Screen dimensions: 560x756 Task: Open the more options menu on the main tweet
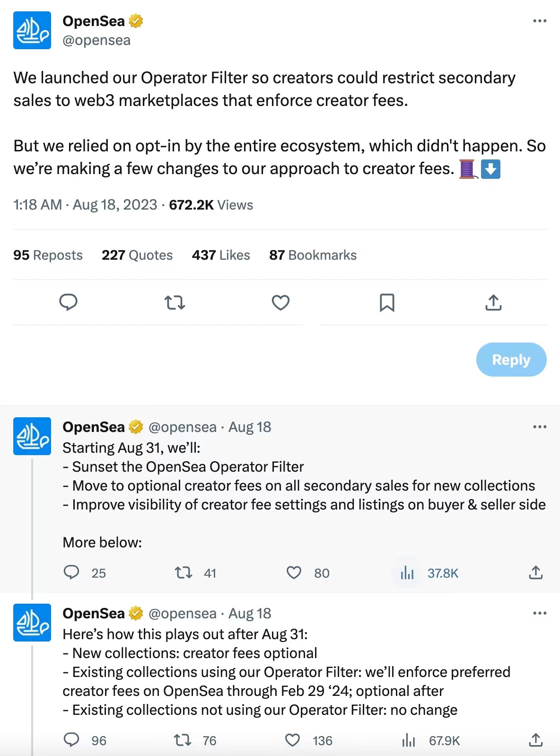(x=540, y=20)
